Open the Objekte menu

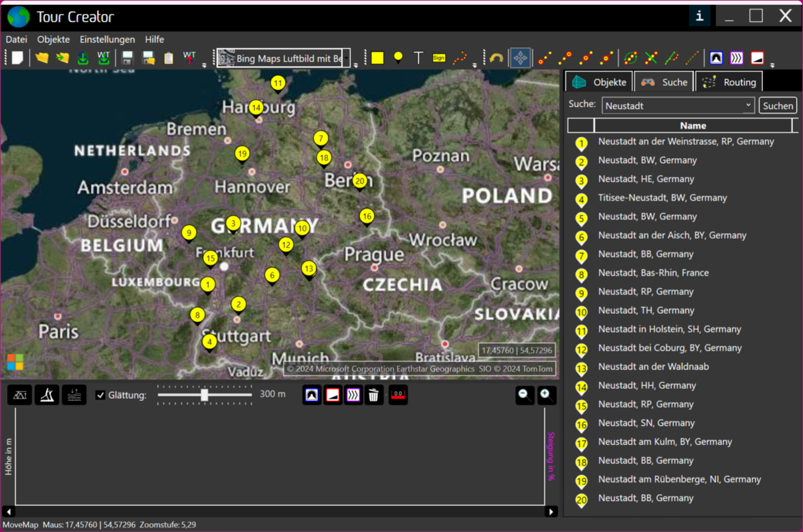click(x=54, y=39)
